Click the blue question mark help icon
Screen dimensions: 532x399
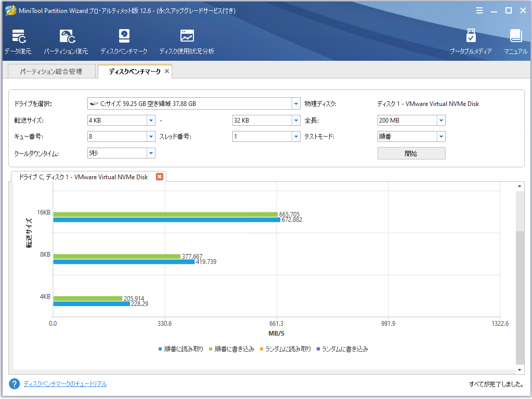pos(14,384)
